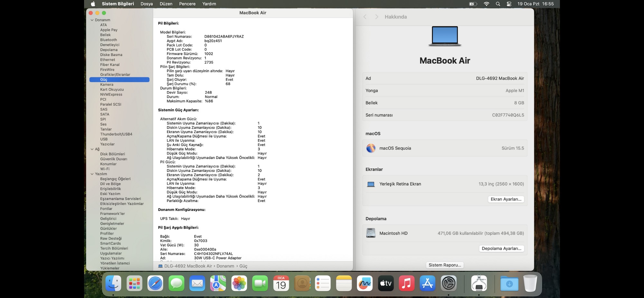Collapse the Ağ section
644x298 pixels.
pos(92,149)
